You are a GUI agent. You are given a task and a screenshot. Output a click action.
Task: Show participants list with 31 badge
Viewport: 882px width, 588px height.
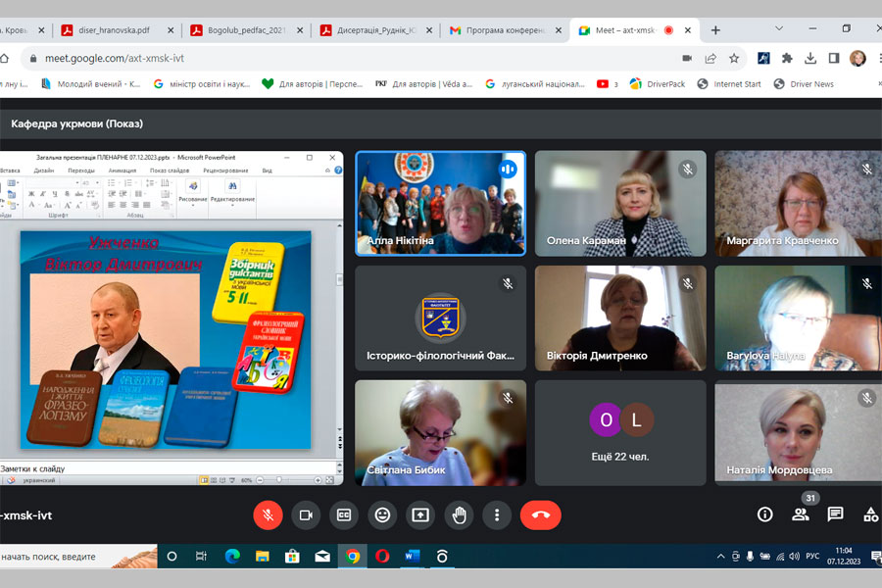point(801,514)
